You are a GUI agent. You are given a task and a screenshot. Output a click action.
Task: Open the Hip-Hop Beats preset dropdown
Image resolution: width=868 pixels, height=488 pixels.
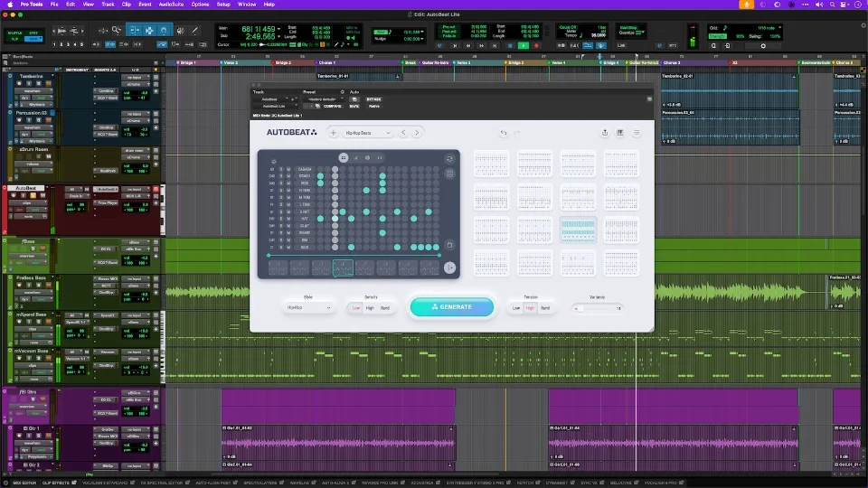point(368,133)
